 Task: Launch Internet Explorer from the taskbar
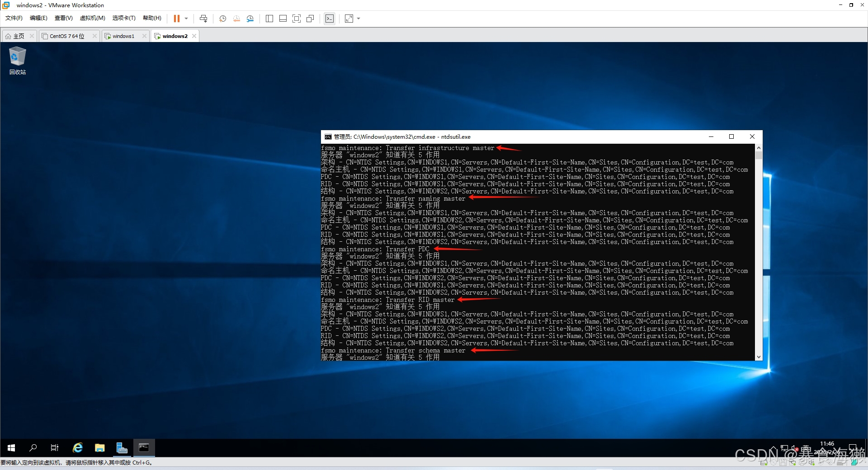coord(78,448)
